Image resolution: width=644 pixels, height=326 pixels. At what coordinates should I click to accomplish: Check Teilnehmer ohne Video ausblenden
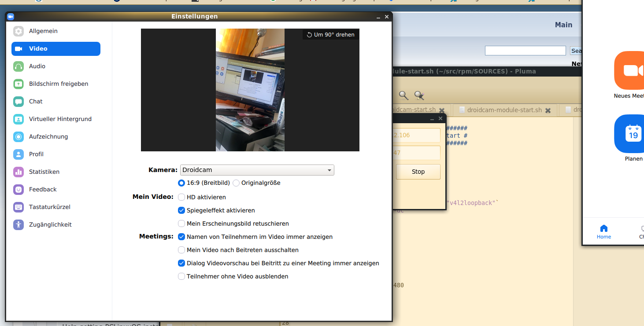[x=181, y=277]
